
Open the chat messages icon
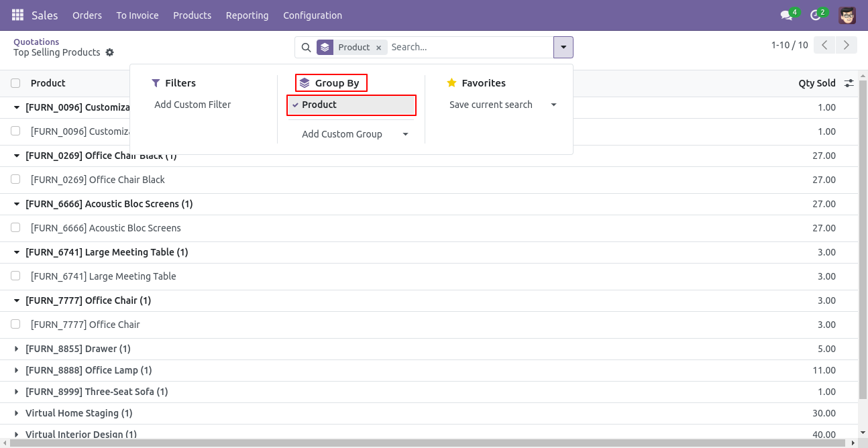click(787, 15)
